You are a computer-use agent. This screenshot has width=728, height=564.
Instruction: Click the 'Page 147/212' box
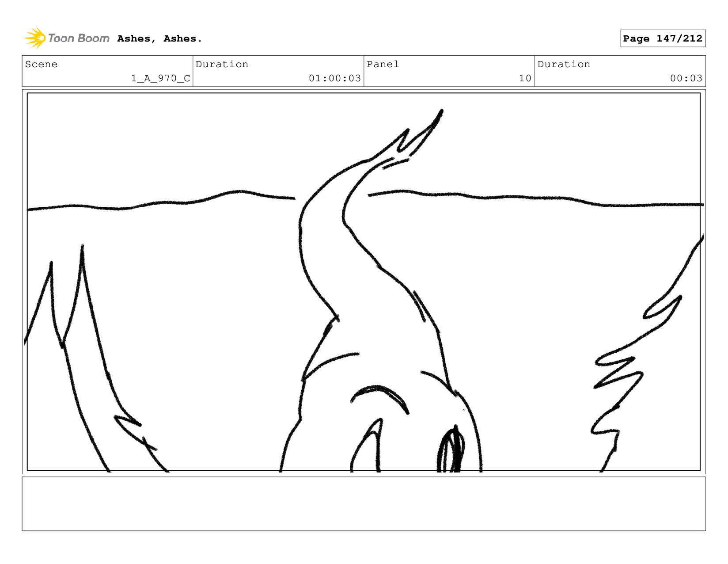coord(663,38)
